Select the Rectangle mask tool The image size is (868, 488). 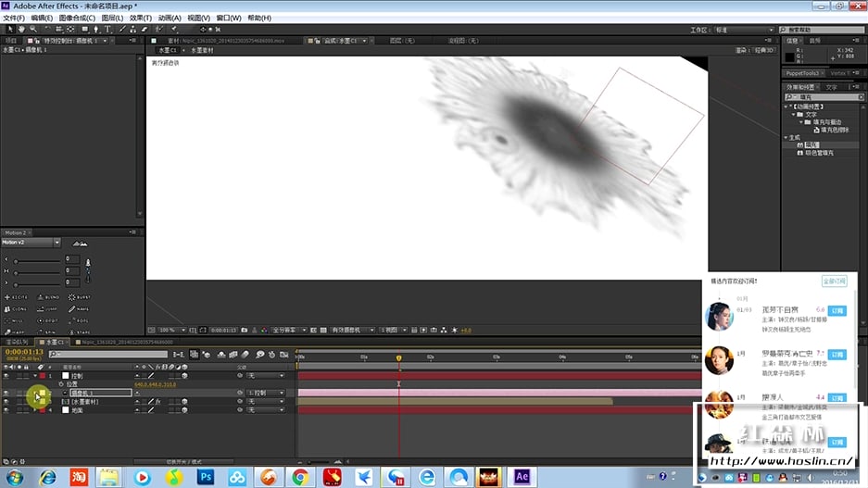84,30
